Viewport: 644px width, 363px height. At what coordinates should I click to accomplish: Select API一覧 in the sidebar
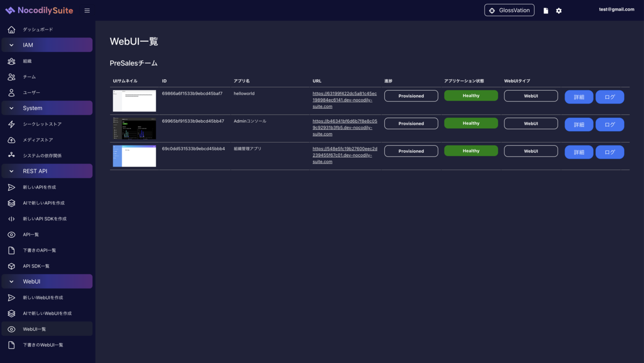pyautogui.click(x=47, y=234)
